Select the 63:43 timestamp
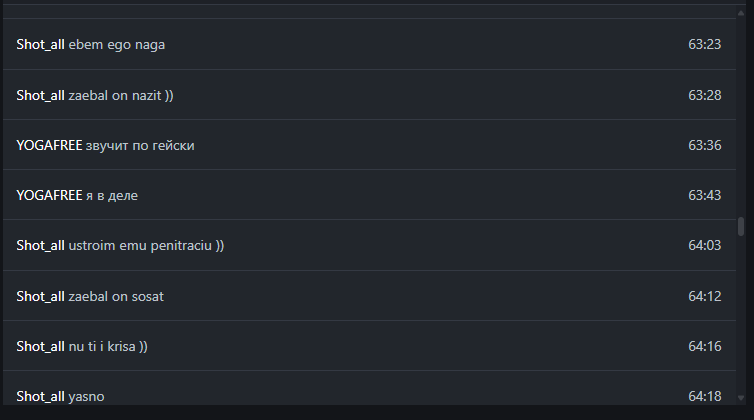The image size is (754, 420). pyautogui.click(x=704, y=195)
